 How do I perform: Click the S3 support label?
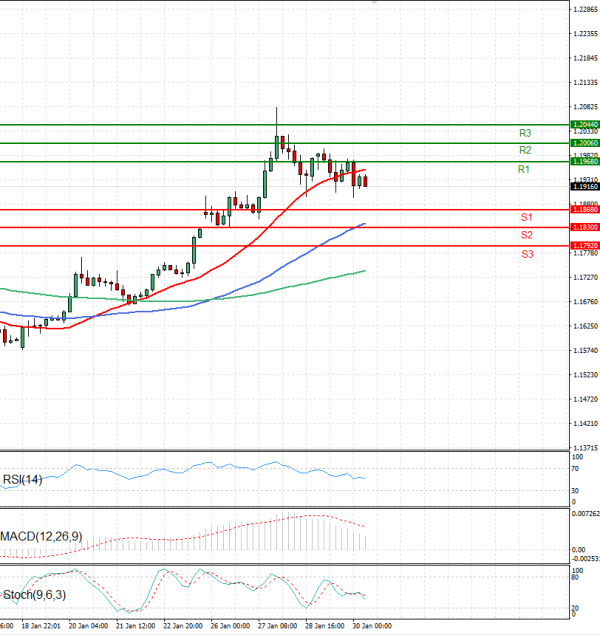click(526, 255)
